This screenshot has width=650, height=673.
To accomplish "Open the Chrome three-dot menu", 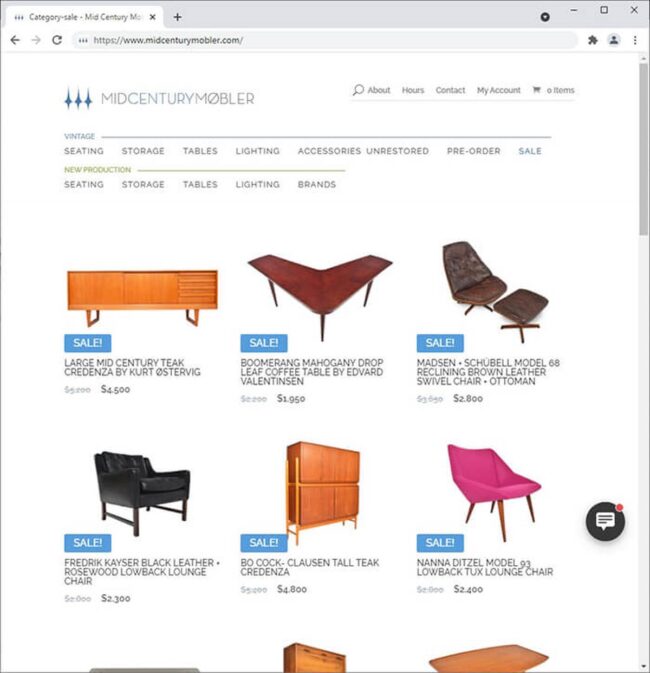I will point(635,40).
